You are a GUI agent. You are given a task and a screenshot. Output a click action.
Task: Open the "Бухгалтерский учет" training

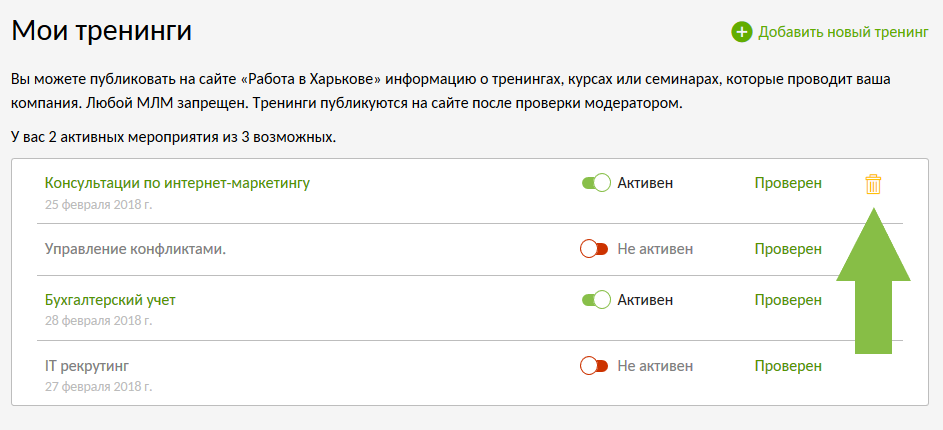point(110,299)
